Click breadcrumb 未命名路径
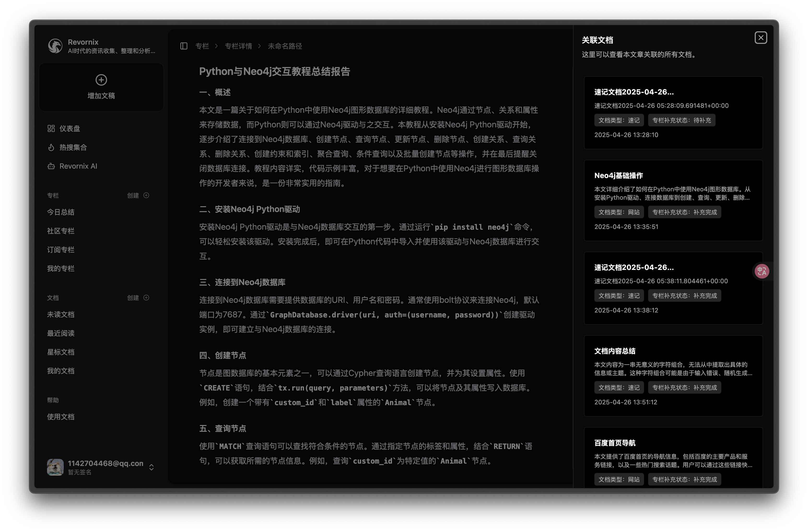 285,46
